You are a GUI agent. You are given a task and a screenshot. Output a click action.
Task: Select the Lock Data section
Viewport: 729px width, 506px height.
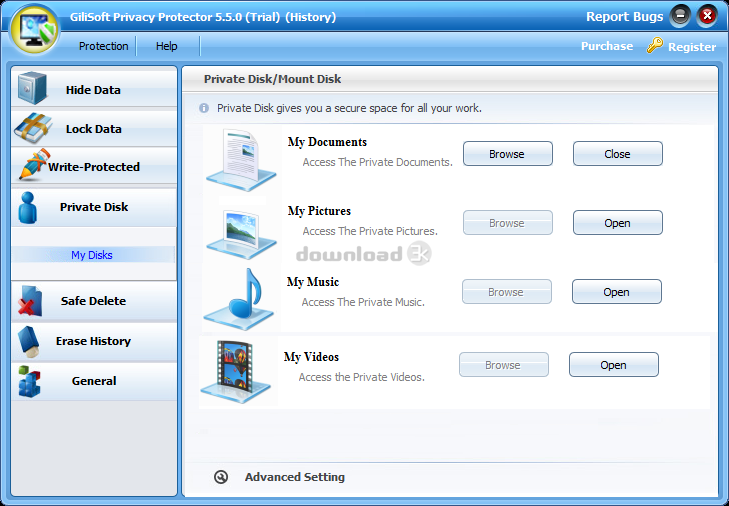[x=94, y=128]
